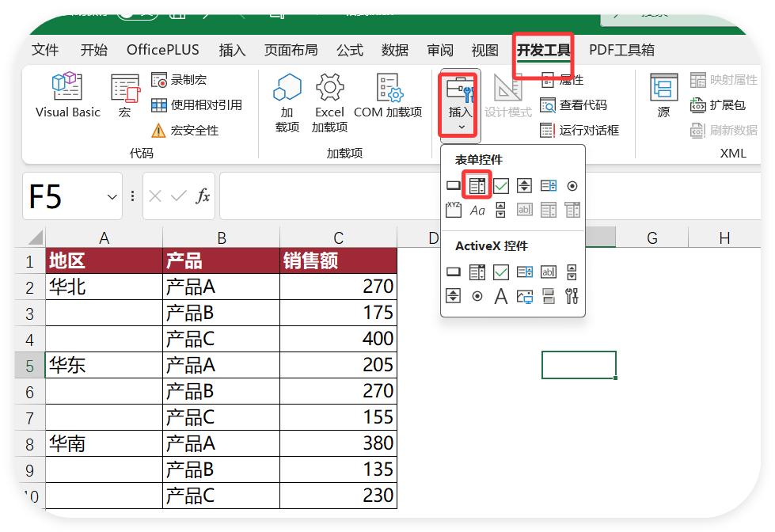Switch to the 页面布局 tab
Viewport: 775px width, 532px height.
(291, 50)
